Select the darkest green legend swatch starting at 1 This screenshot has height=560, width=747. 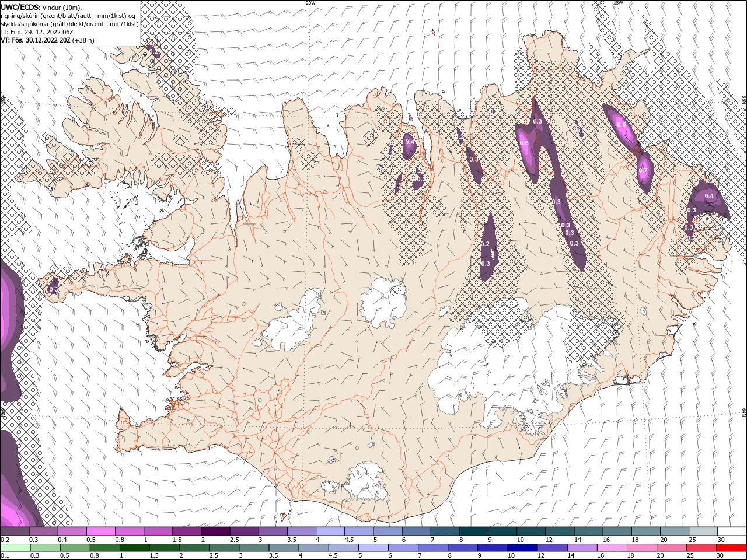134,548
